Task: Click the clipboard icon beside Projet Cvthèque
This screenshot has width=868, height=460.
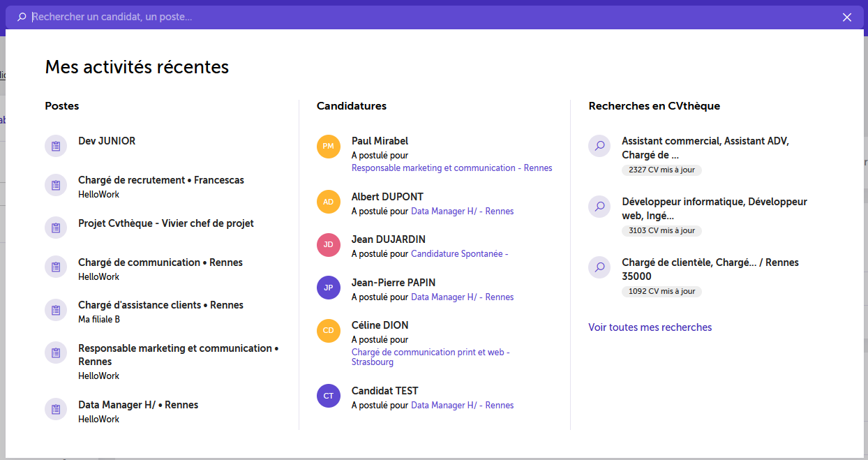Action: click(56, 228)
